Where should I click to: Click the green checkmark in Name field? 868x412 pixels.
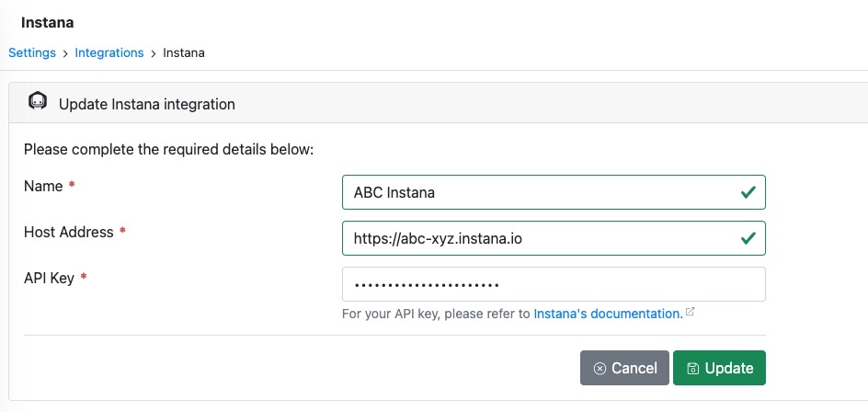pyautogui.click(x=748, y=192)
